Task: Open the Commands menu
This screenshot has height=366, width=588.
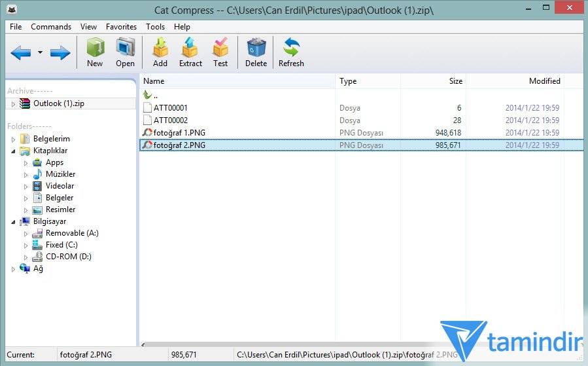Action: [x=51, y=27]
